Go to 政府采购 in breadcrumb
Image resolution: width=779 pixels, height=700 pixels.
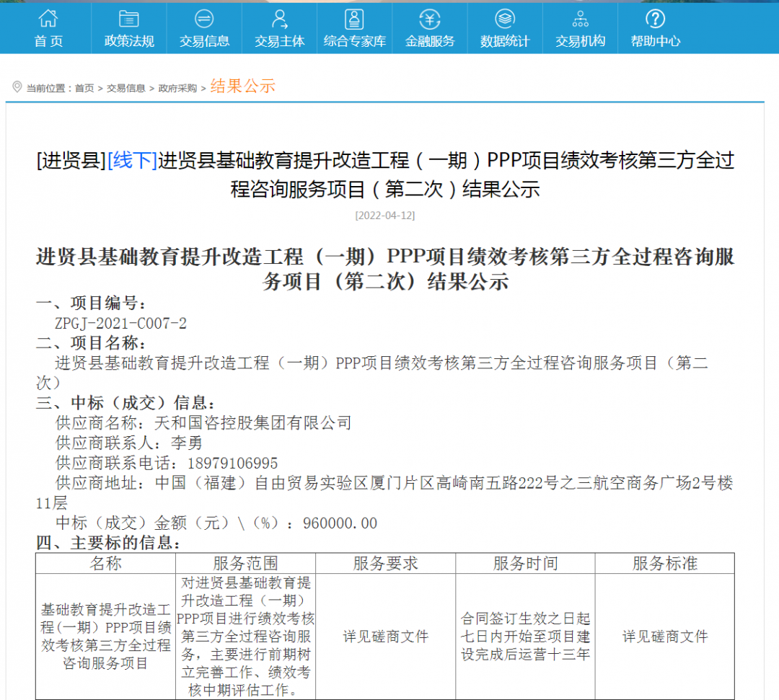[x=177, y=89]
